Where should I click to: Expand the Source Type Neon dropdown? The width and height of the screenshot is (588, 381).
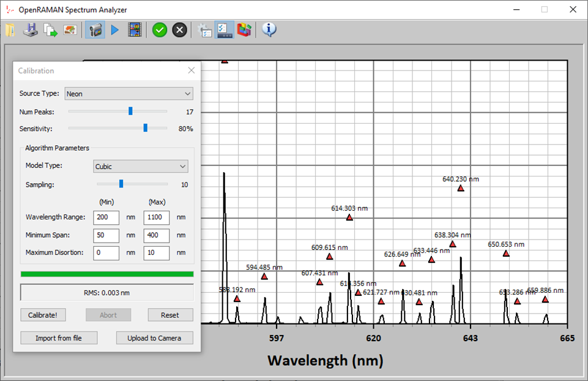tap(128, 94)
